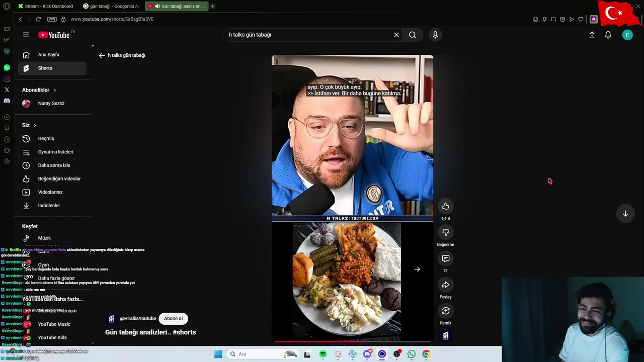This screenshot has width=644, height=362.
Task: Open Daha sonra izle list
Action: pyautogui.click(x=52, y=165)
